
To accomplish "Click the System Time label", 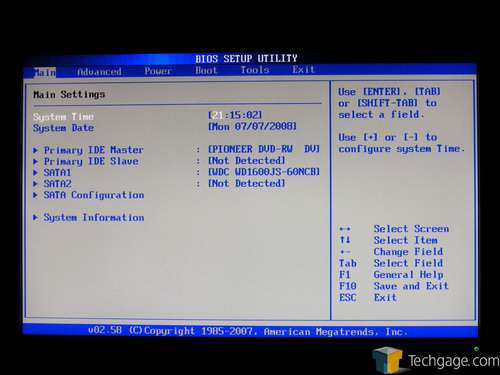I will (x=63, y=117).
